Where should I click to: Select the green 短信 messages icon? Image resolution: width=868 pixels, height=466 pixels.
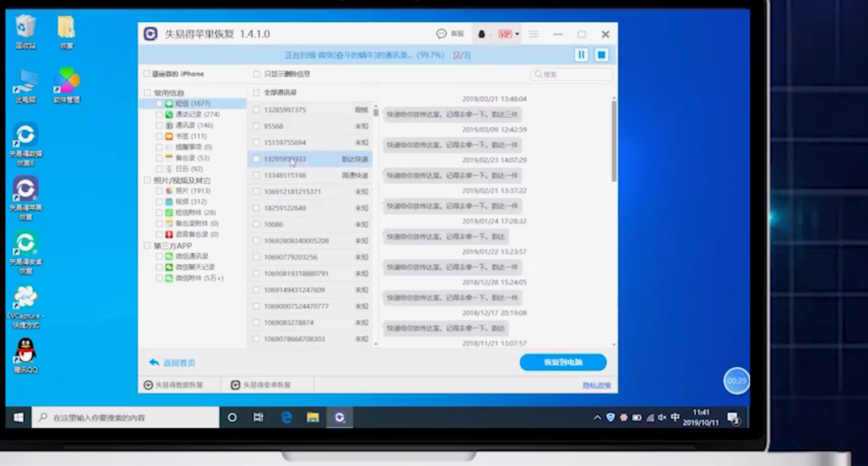click(x=169, y=104)
